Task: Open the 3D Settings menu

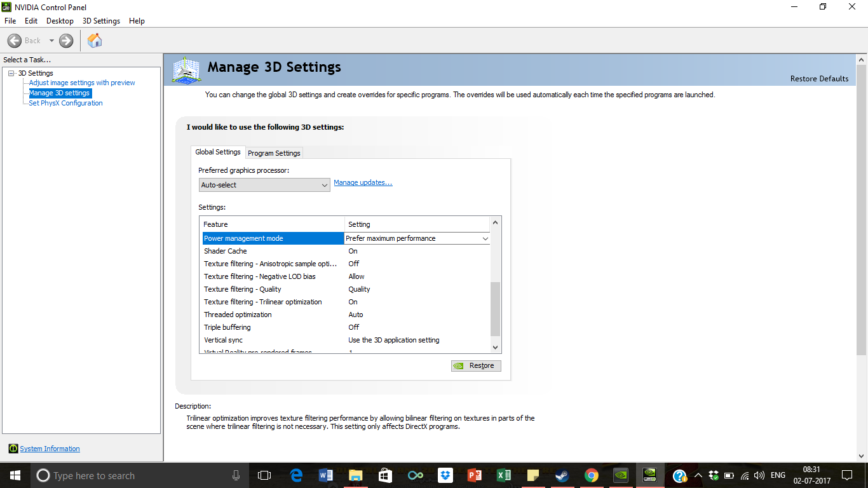Action: (x=101, y=21)
